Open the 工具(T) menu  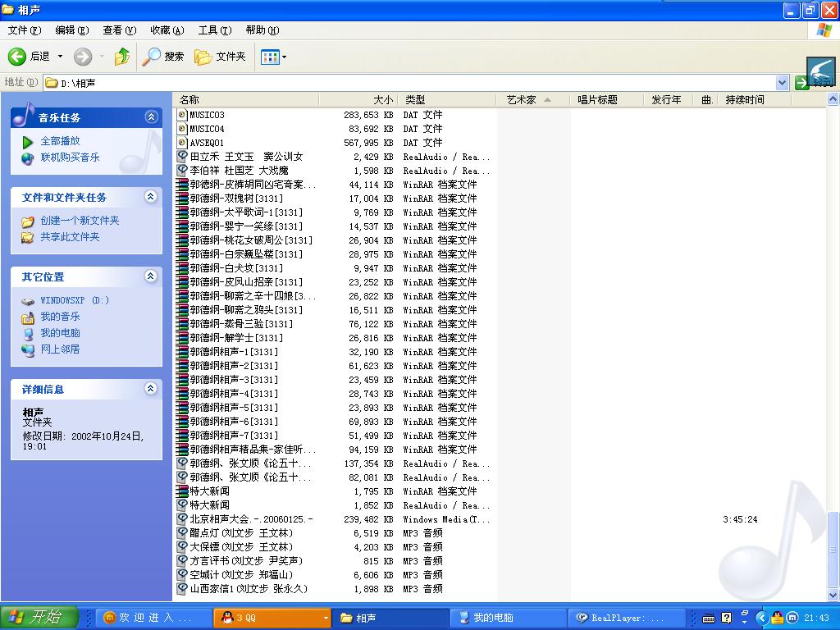coord(214,30)
